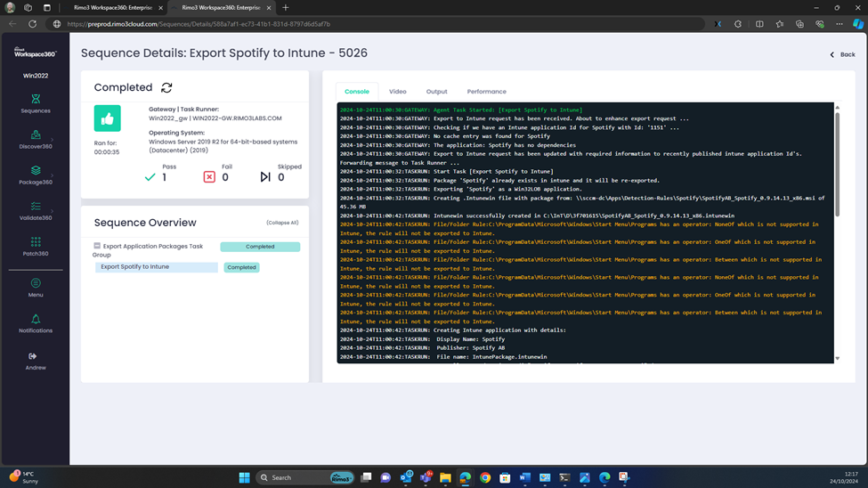Click the browser address bar URL

pyautogui.click(x=199, y=24)
